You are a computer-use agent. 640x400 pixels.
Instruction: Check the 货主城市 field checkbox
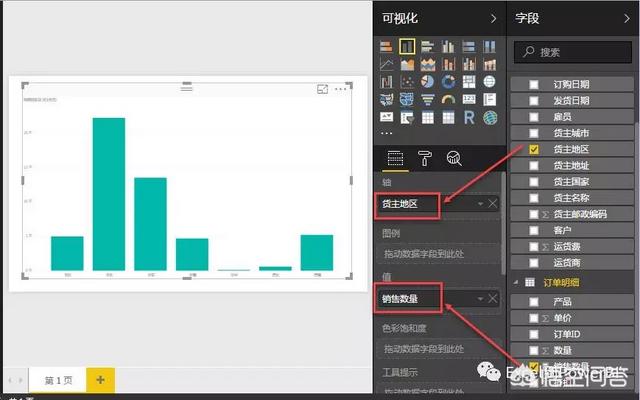pos(534,133)
